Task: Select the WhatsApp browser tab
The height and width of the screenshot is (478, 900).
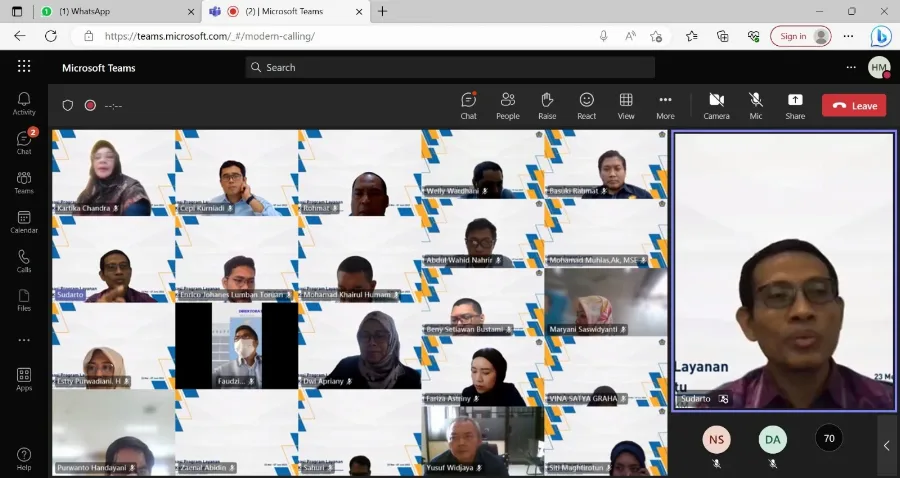Action: point(118,11)
